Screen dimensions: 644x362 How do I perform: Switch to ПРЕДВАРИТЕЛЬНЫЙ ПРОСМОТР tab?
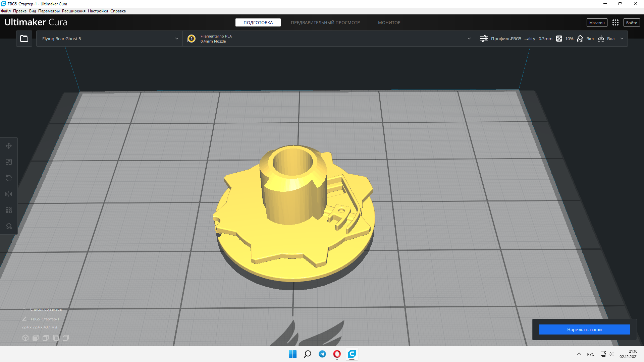[325, 22]
